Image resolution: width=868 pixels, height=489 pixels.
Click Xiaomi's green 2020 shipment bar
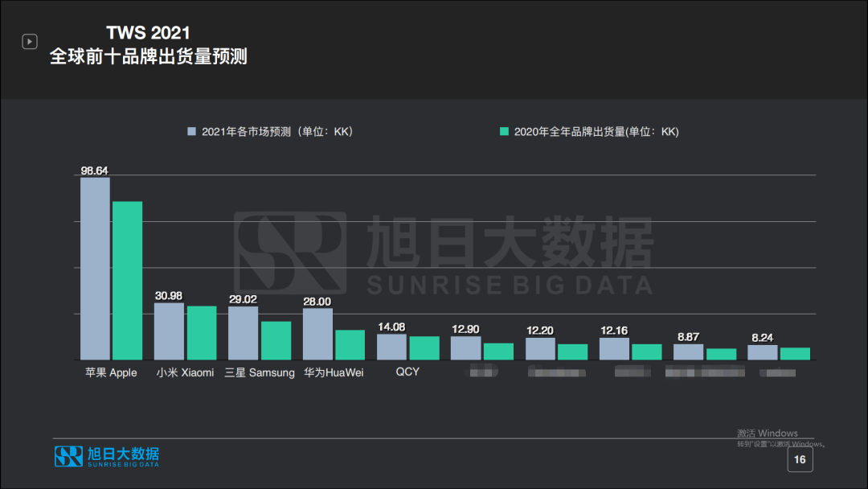pos(202,333)
